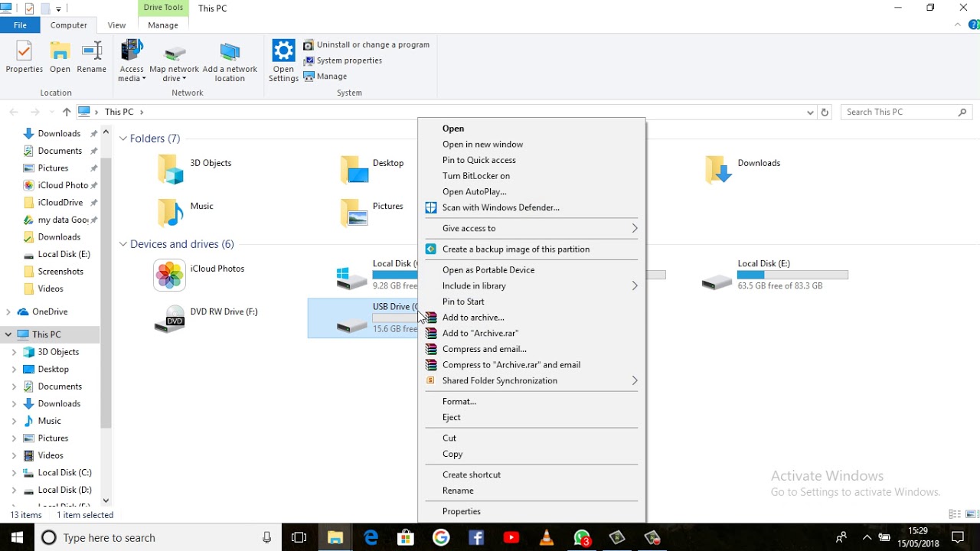Click the Task View taskbar button
980x551 pixels.
click(x=299, y=538)
